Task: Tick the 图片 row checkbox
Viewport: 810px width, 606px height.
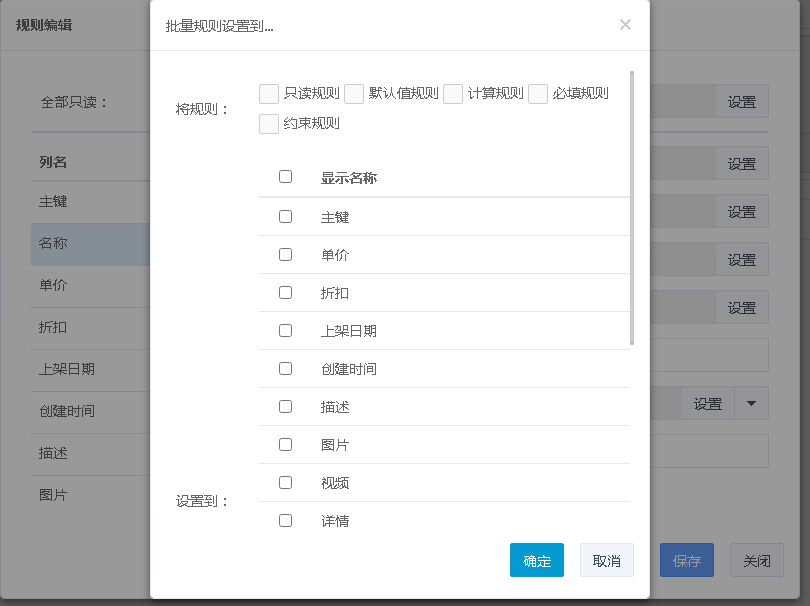Action: (x=285, y=444)
